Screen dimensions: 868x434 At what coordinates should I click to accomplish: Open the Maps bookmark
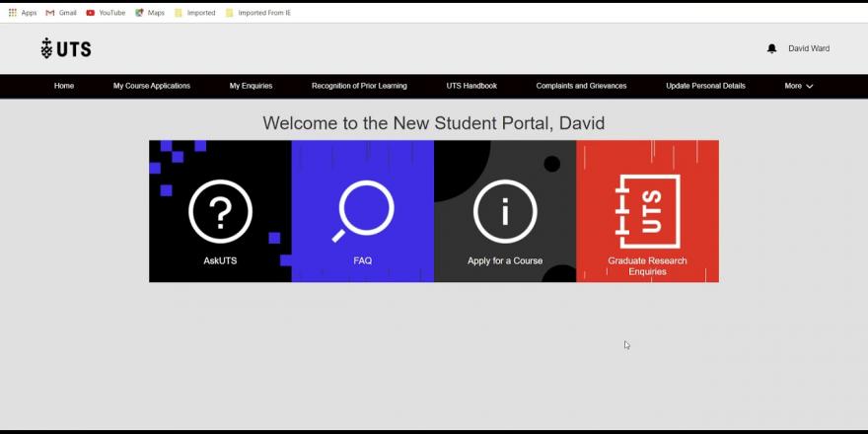tap(150, 13)
